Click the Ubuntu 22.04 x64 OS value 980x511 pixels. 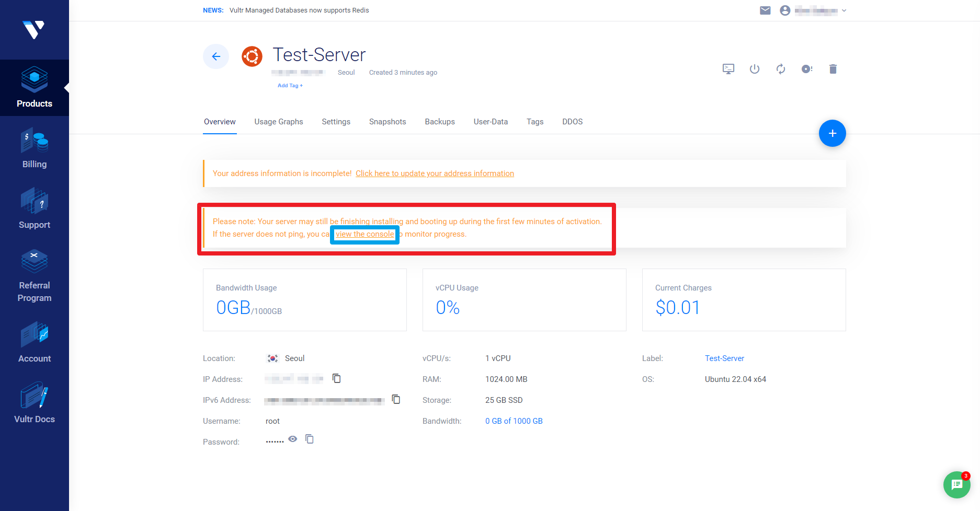(735, 379)
